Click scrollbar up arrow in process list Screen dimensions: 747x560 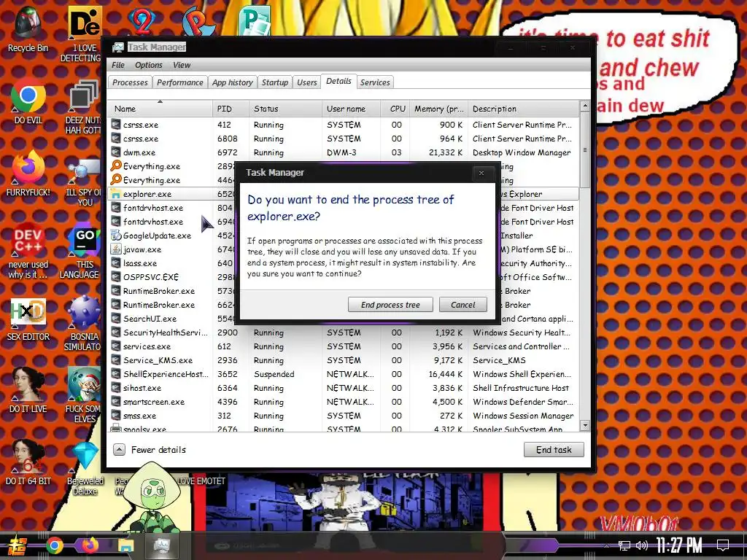[x=585, y=106]
